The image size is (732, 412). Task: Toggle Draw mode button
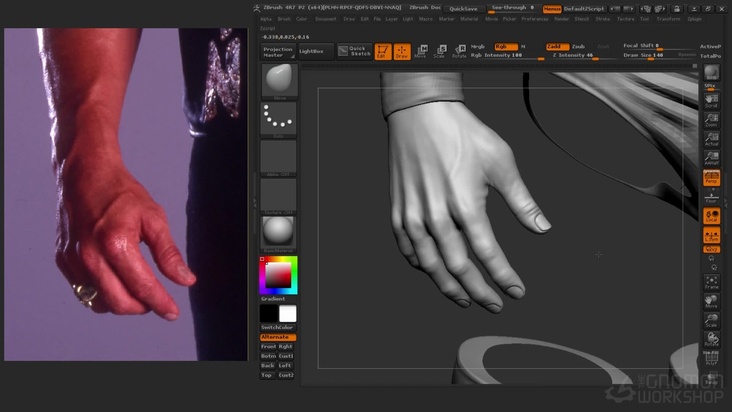coord(402,51)
